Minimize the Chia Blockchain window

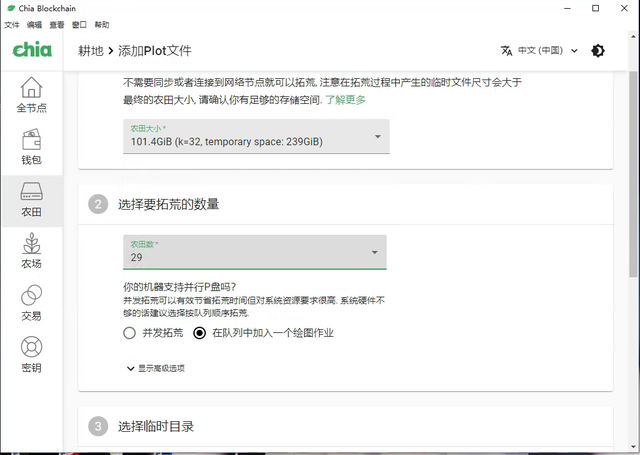click(x=567, y=8)
